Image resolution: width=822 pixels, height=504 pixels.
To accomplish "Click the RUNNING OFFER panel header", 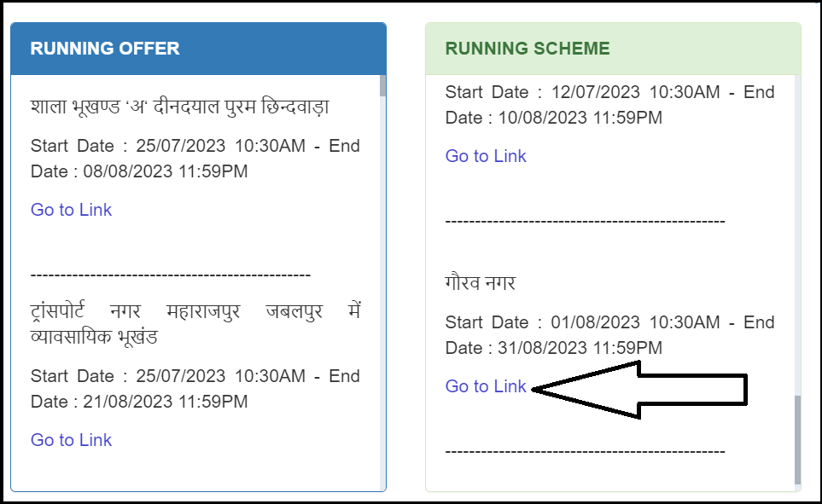I will pyautogui.click(x=198, y=49).
